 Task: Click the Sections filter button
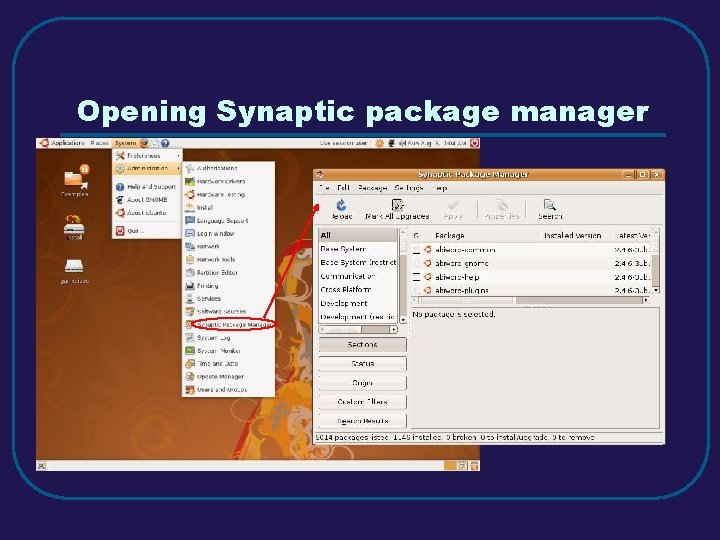tap(362, 344)
